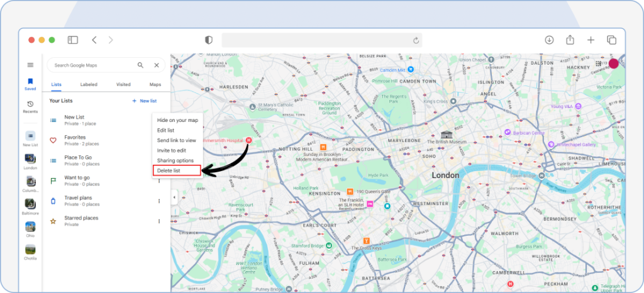Select the Saved bookmark icon
Image resolution: width=644 pixels, height=293 pixels.
(30, 81)
